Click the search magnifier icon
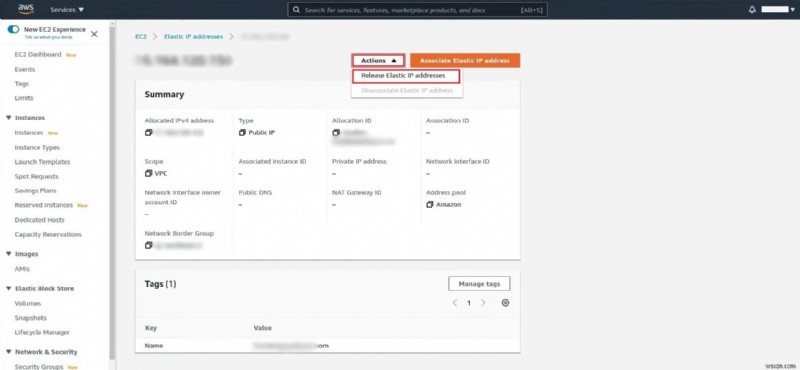This screenshot has height=370, width=800. coord(296,10)
